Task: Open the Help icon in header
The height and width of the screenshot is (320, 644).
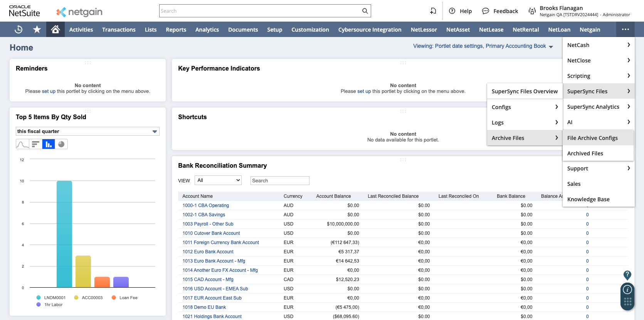Action: 452,11
